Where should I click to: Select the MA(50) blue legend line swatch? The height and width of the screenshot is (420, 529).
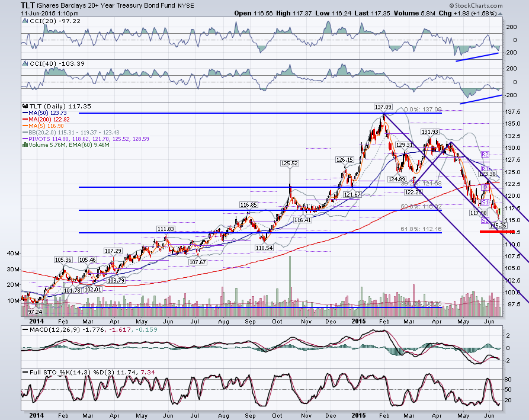[x=25, y=113]
